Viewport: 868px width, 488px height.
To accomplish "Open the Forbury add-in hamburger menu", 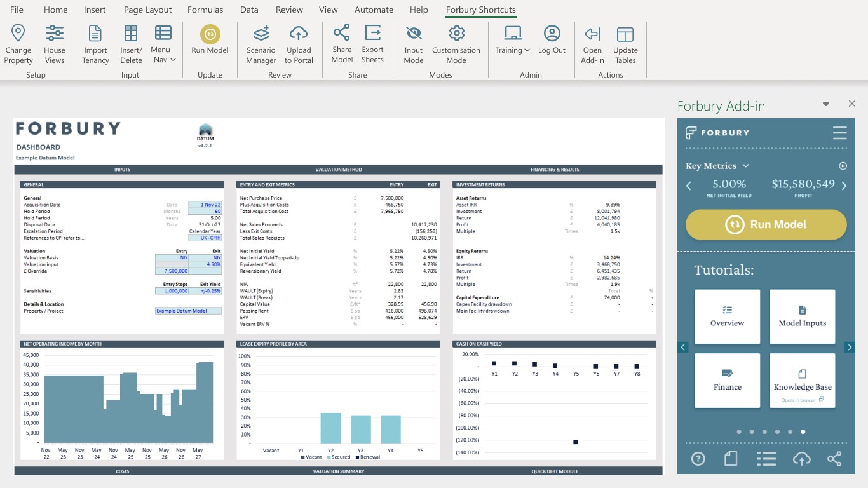I will pos(839,133).
